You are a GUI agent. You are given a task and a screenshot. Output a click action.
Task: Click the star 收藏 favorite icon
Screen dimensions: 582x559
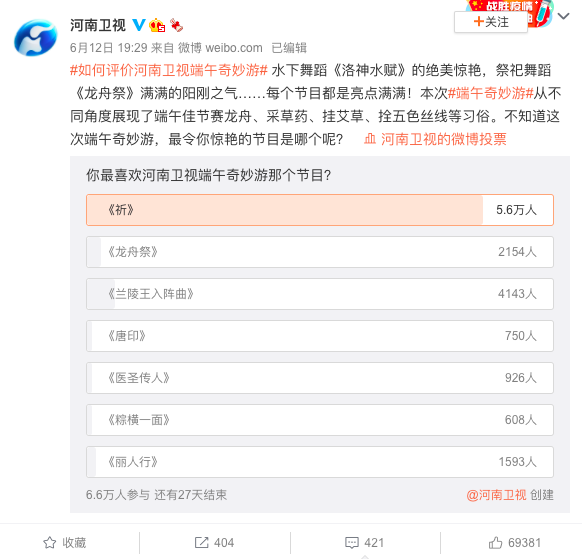(x=50, y=543)
